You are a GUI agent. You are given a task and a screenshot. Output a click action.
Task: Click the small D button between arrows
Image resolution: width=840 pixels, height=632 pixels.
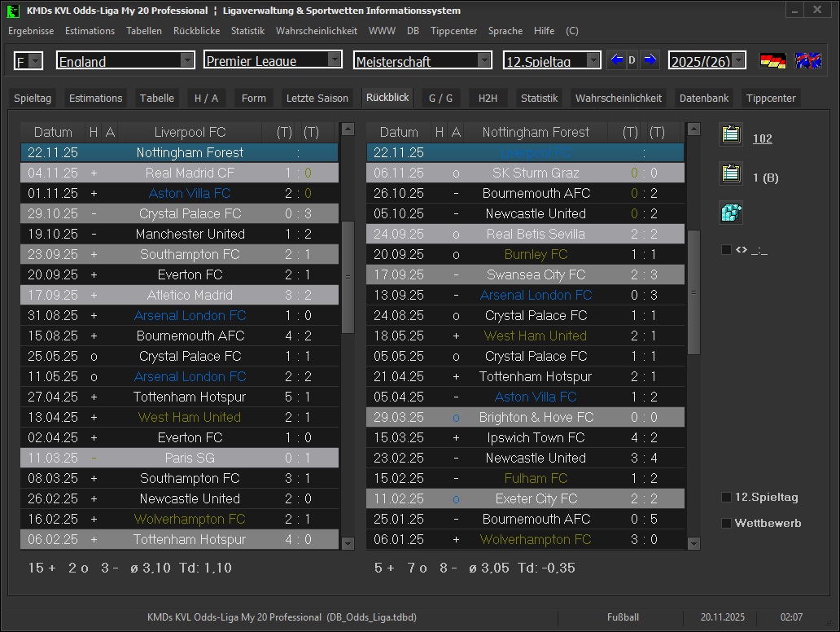[x=632, y=60]
